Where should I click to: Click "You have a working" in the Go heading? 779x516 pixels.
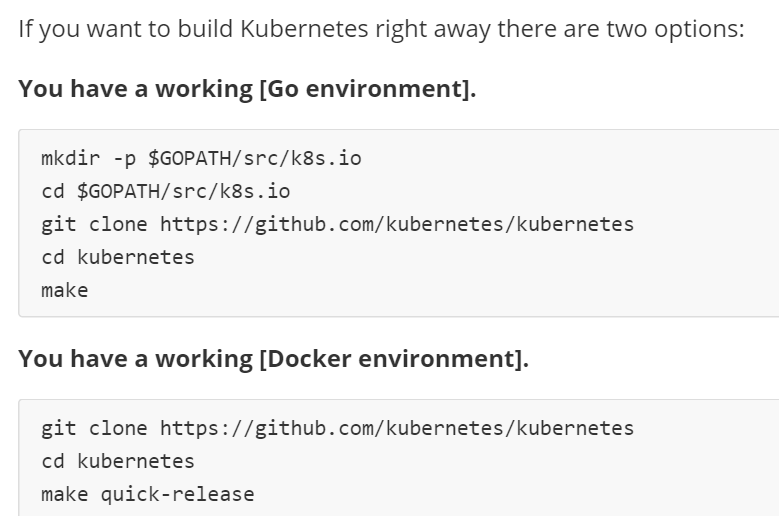click(136, 89)
